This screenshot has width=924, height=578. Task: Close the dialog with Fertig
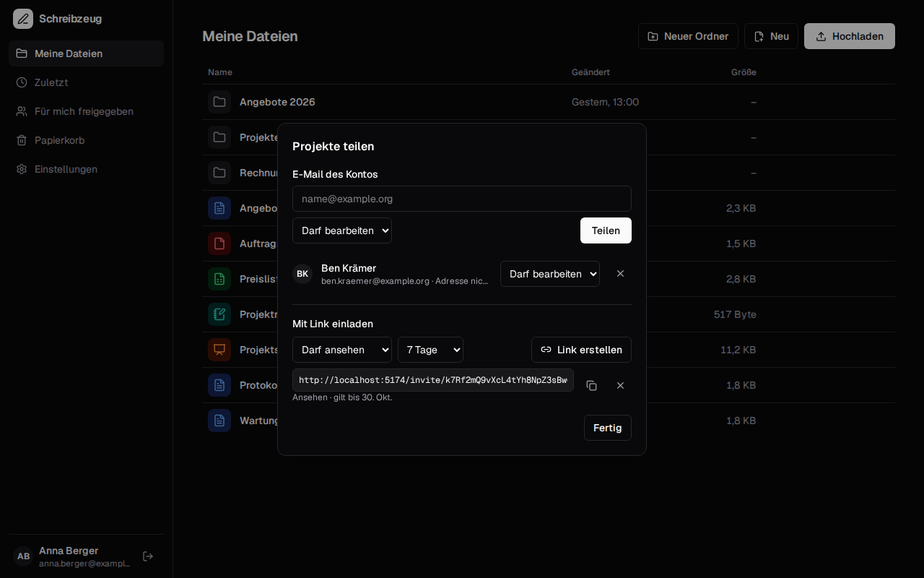tap(608, 428)
